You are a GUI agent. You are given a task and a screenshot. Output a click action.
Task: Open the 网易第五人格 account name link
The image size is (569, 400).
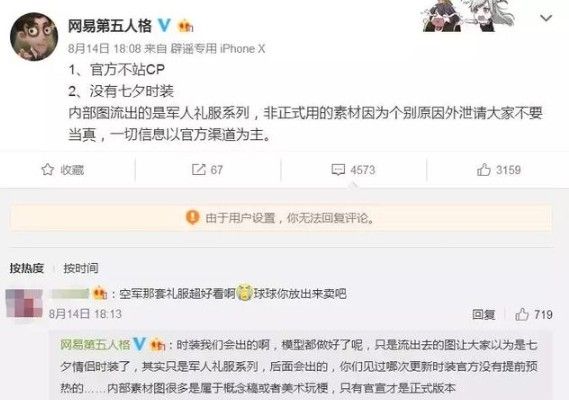110,26
